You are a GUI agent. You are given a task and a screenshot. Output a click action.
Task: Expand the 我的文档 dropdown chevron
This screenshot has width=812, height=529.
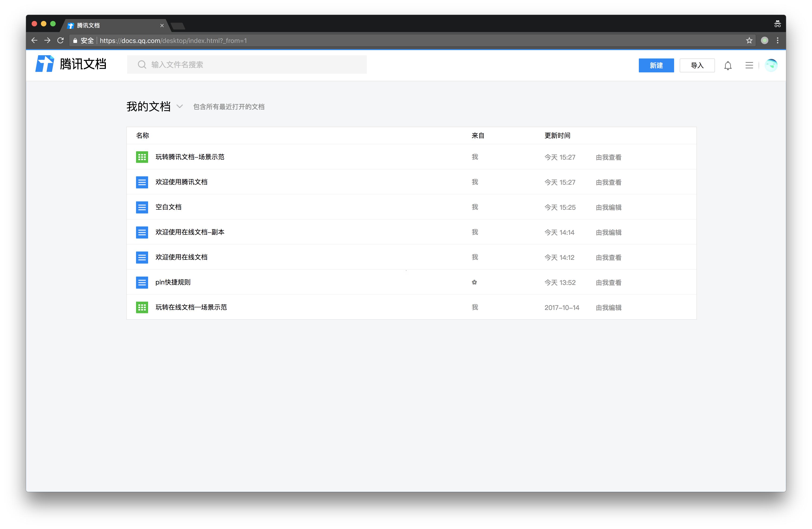click(180, 106)
